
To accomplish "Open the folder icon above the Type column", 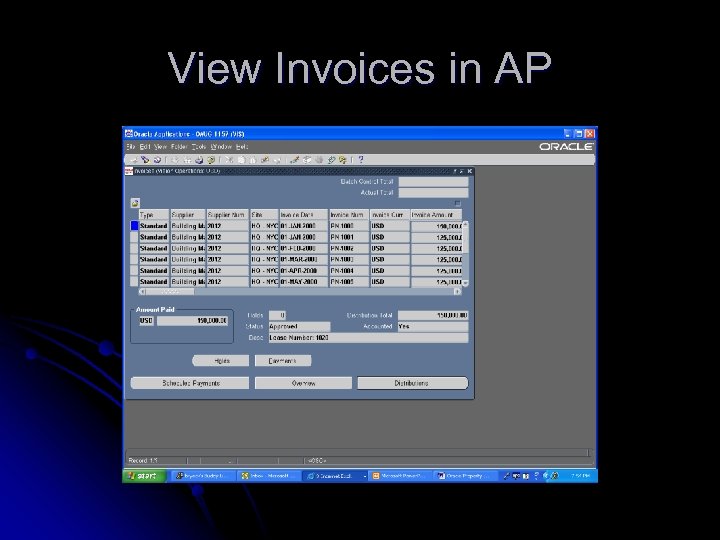I will tap(135, 203).
